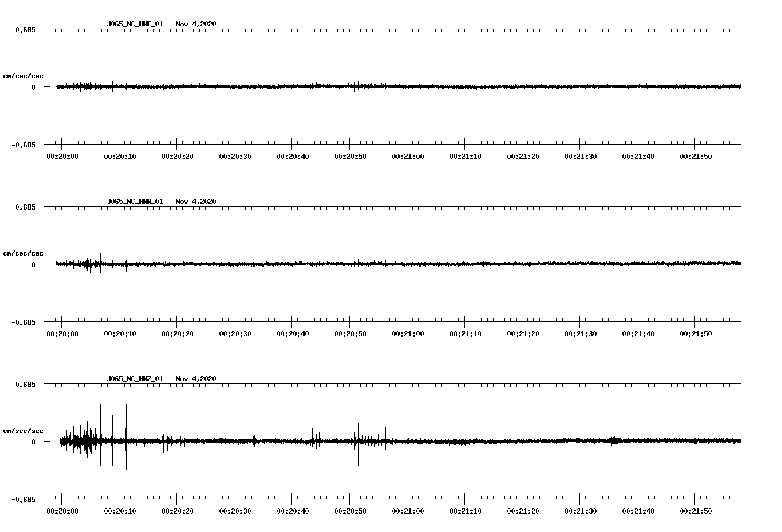The image size is (782, 532).
Task: Click the Nov 4,2020 date on the HNE plot
Action: tap(196, 24)
